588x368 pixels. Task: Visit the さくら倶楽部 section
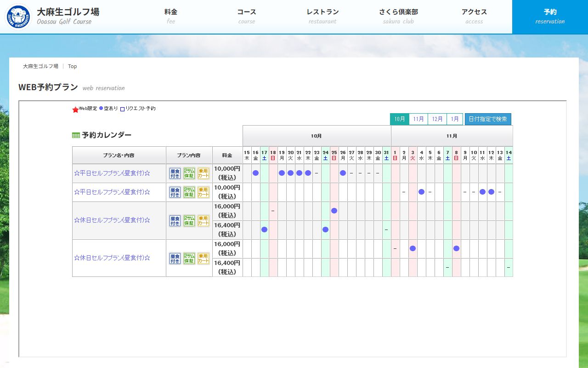coord(398,17)
